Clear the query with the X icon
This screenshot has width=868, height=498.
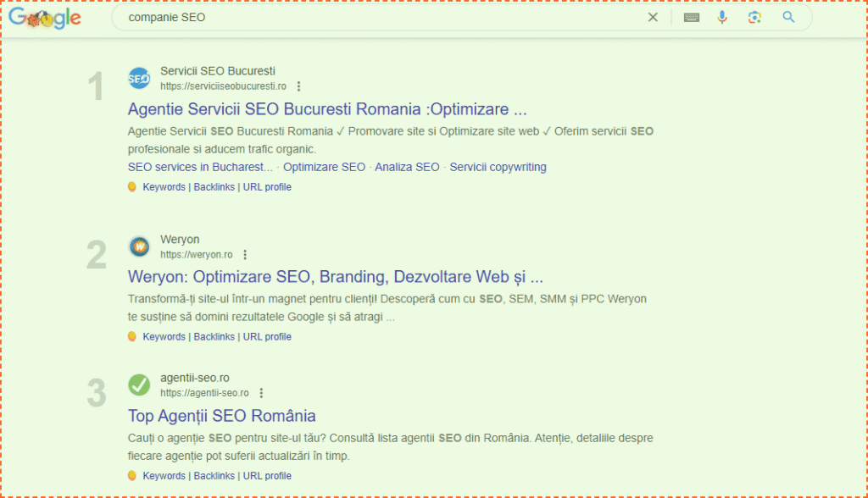pos(653,17)
